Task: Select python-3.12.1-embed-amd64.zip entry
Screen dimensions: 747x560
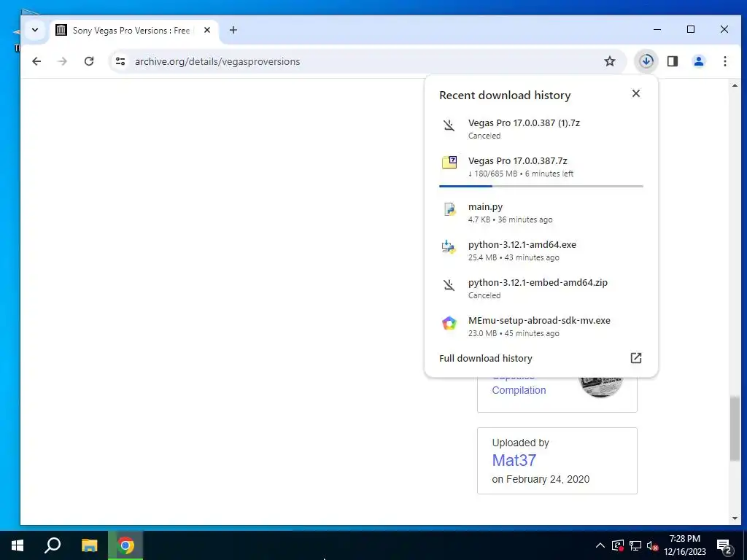Action: tap(541, 289)
